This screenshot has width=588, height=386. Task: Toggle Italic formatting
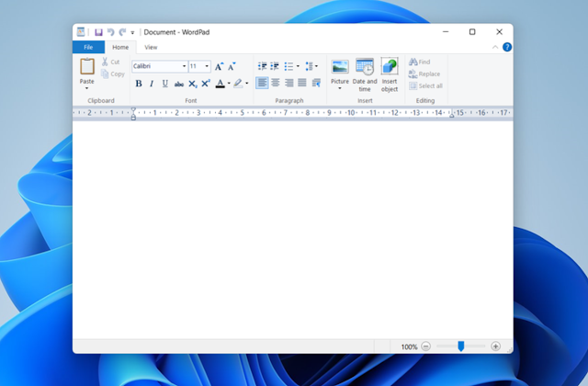tap(152, 84)
